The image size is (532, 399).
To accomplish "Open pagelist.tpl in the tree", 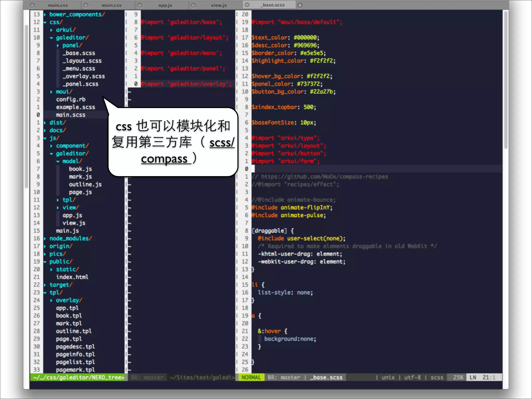I will (76, 362).
